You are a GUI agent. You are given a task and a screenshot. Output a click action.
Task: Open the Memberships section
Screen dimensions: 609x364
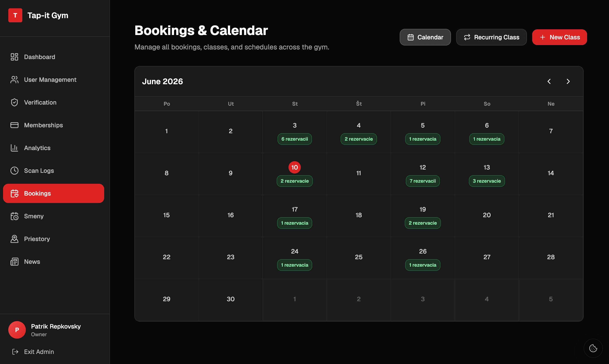pyautogui.click(x=53, y=125)
